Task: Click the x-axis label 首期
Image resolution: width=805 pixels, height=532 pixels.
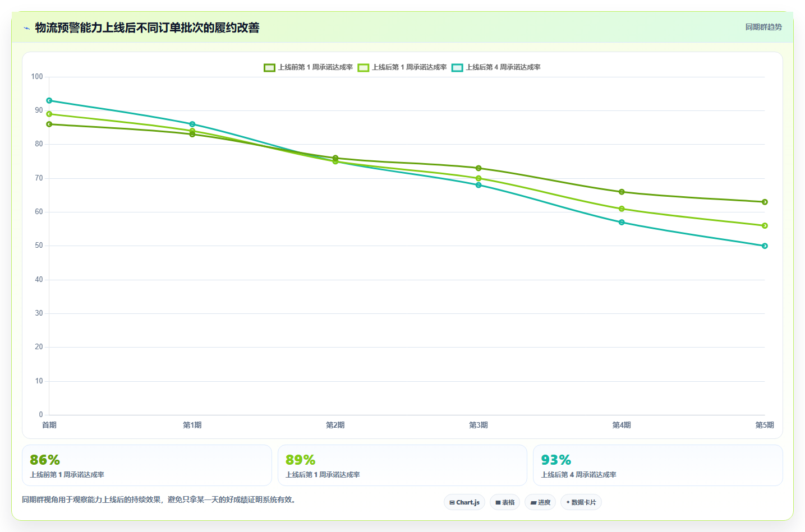Action: tap(49, 425)
